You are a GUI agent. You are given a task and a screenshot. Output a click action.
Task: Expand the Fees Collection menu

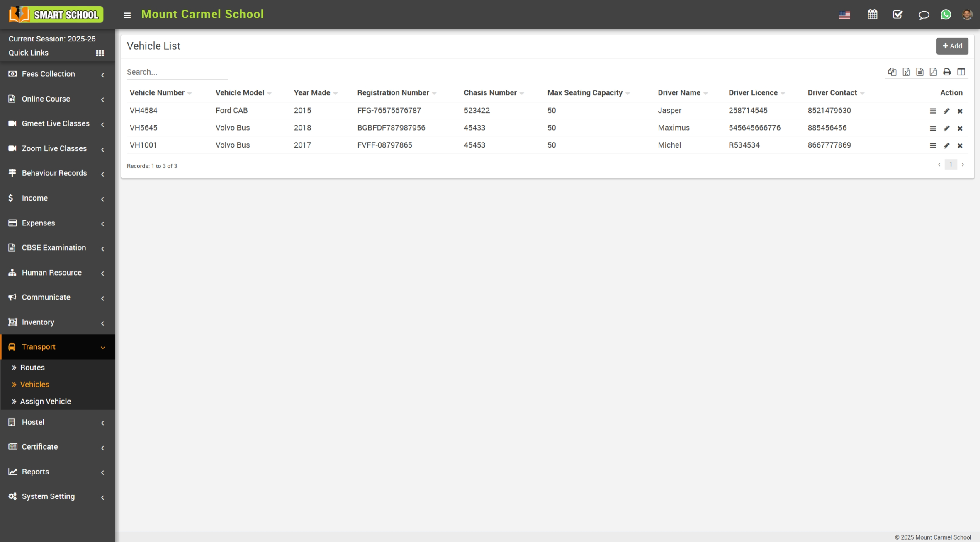[x=58, y=74]
